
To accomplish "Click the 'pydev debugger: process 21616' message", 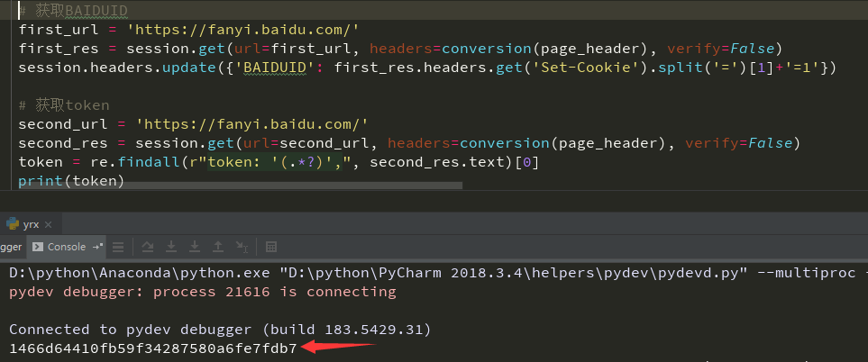I will tap(202, 292).
